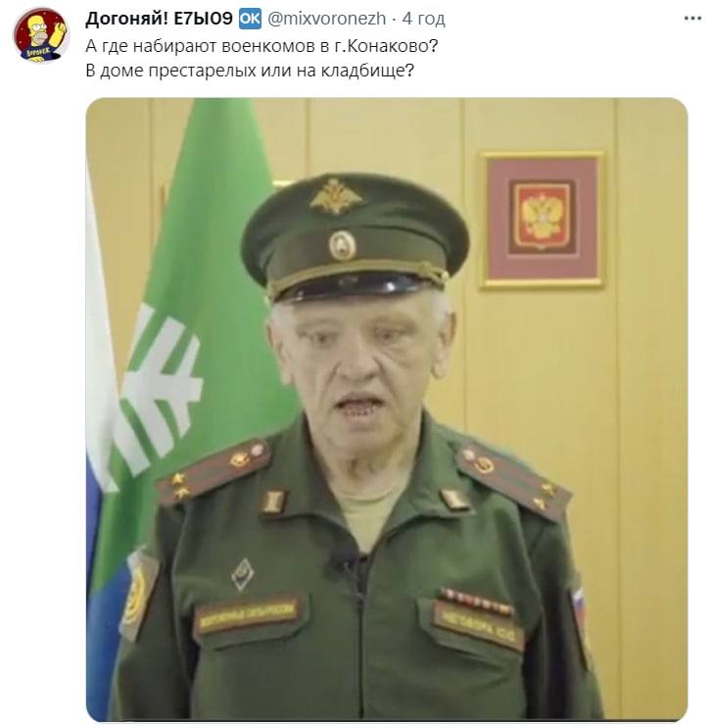Viewport: 713px width, 728px height.
Task: Click the blue OK badge beside the name
Action: pyautogui.click(x=250, y=19)
